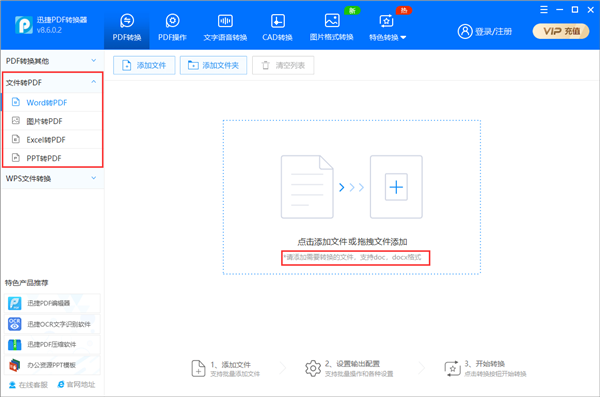Switch to the PDF操作 tab

(x=172, y=28)
